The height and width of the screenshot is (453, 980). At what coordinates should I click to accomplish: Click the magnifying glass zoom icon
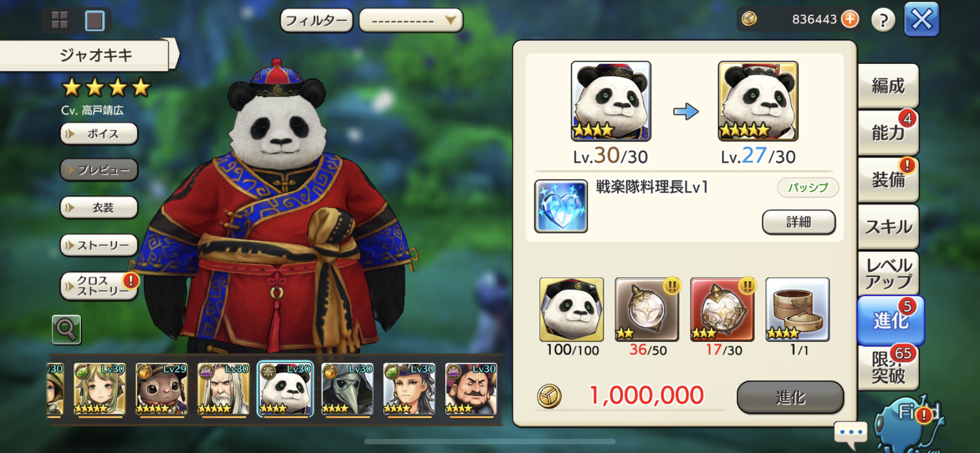point(67,329)
